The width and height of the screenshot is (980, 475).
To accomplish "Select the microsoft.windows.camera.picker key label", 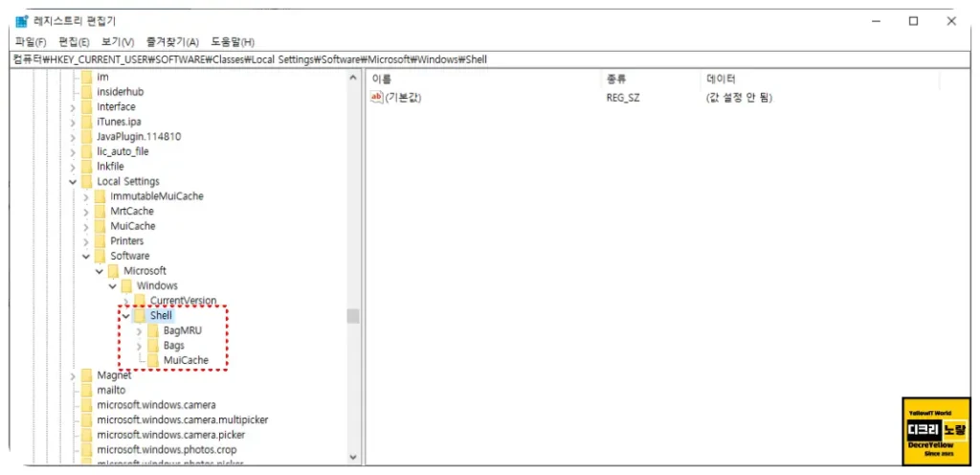I will pyautogui.click(x=170, y=435).
